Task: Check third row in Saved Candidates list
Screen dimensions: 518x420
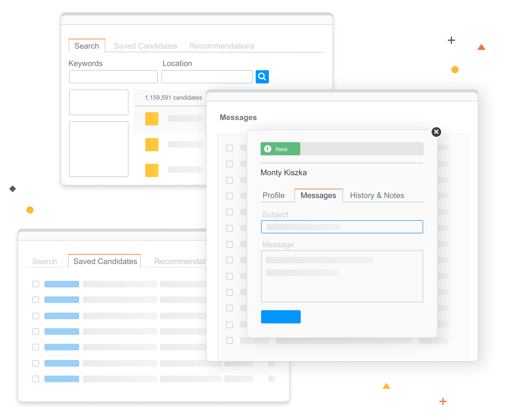Action: pos(36,316)
